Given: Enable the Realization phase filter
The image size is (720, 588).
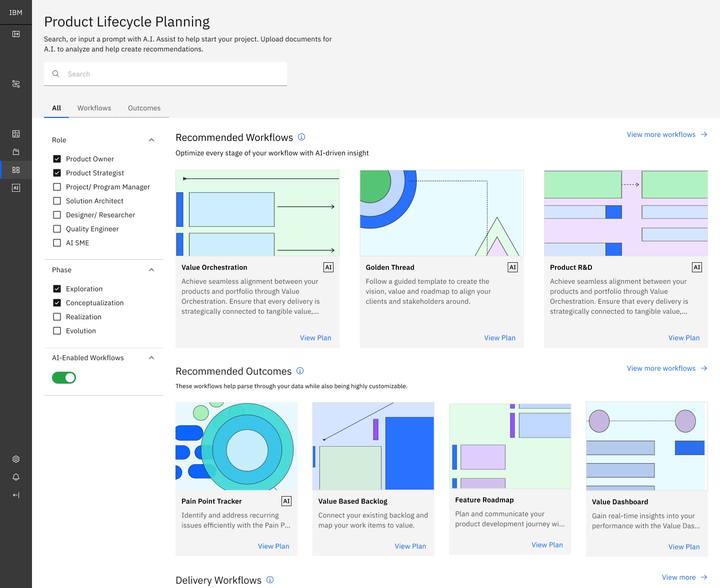Looking at the screenshot, I should pyautogui.click(x=56, y=316).
